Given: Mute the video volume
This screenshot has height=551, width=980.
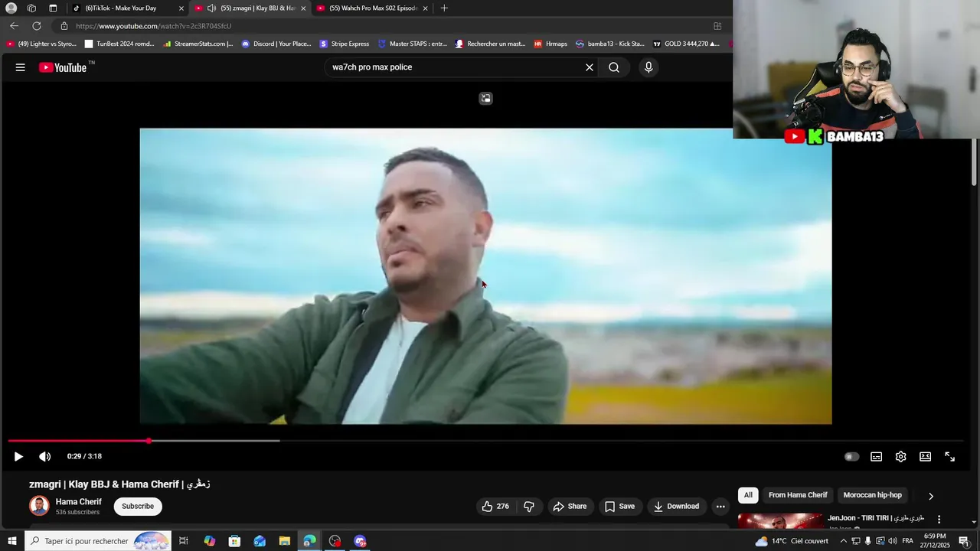Looking at the screenshot, I should pos(45,456).
